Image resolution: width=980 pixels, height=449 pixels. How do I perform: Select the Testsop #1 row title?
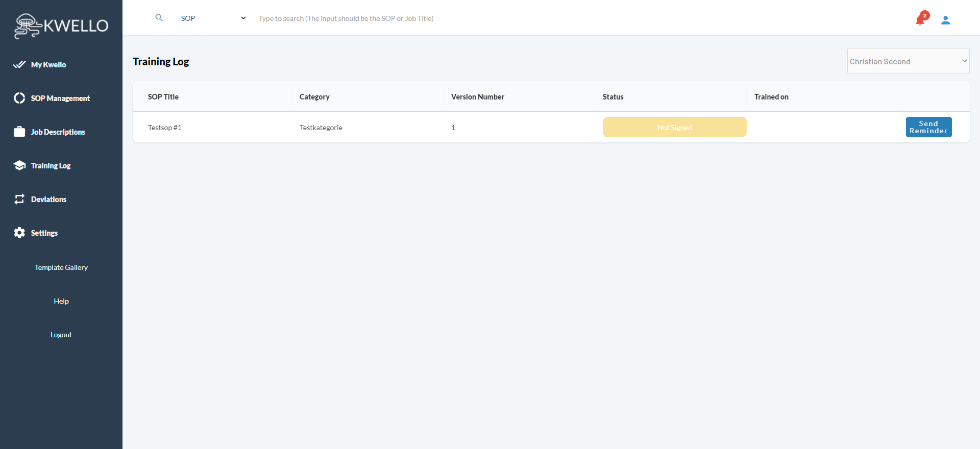point(165,128)
